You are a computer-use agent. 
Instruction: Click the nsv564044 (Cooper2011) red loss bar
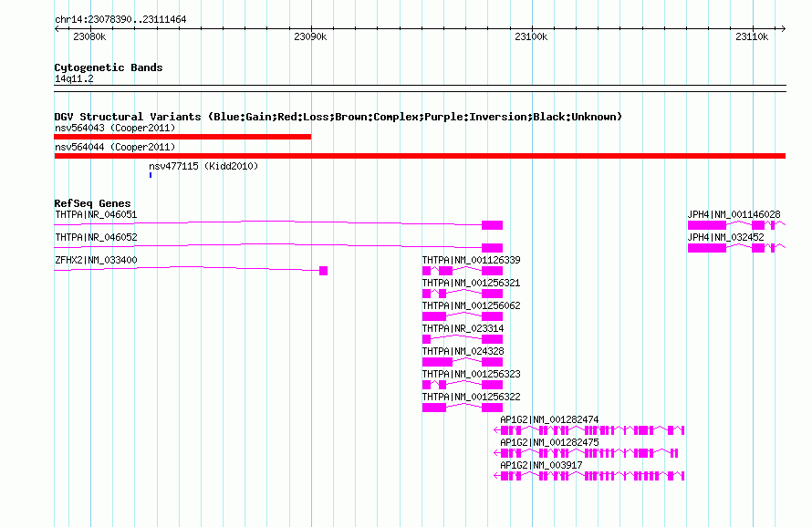click(x=420, y=156)
